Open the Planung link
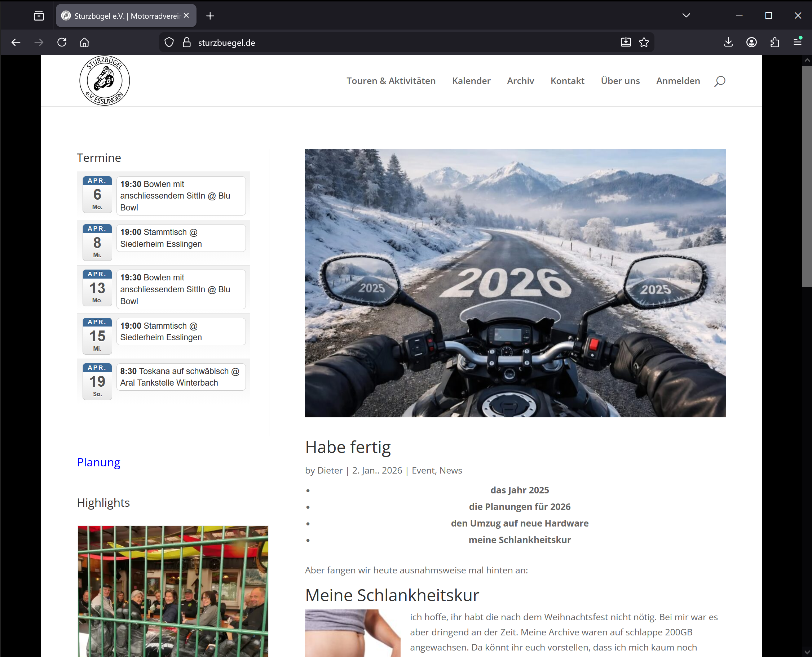This screenshot has width=812, height=657. [98, 462]
